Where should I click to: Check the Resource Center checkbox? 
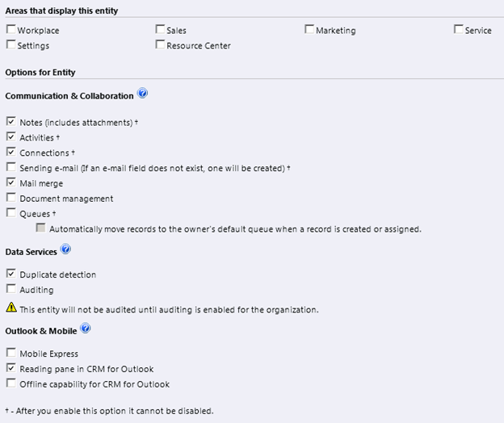click(160, 45)
